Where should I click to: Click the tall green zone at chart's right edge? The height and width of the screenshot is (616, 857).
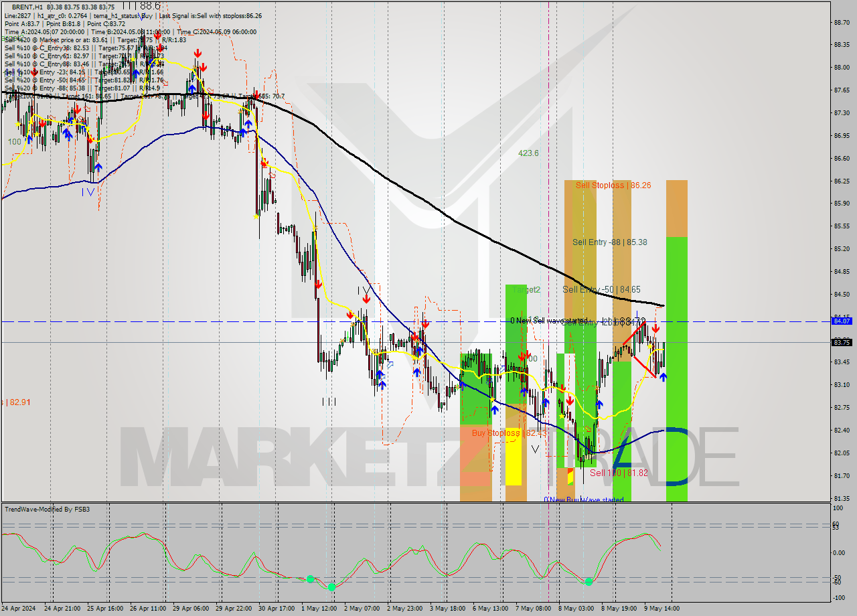677,368
